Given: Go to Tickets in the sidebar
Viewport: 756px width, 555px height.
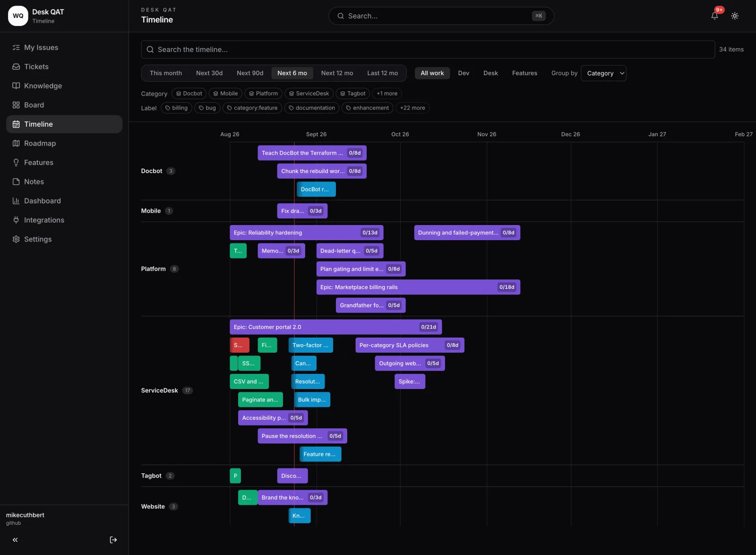Looking at the screenshot, I should coord(64,67).
